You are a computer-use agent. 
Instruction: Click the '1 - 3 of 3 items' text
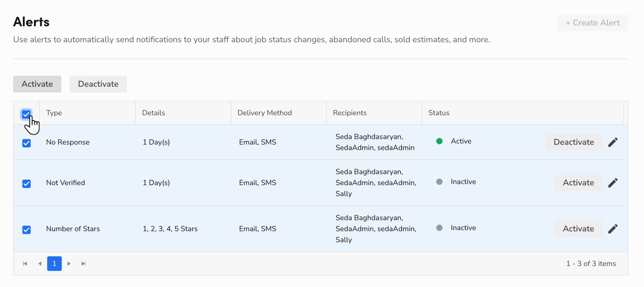(x=591, y=264)
